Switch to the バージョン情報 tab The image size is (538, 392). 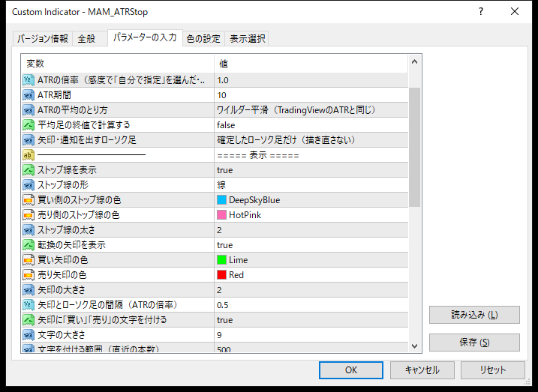(43, 39)
